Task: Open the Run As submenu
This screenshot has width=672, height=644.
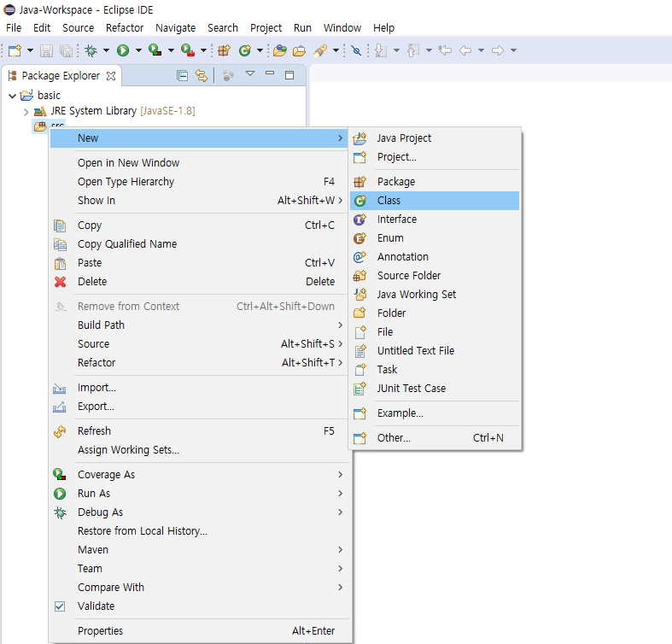Action: (199, 494)
